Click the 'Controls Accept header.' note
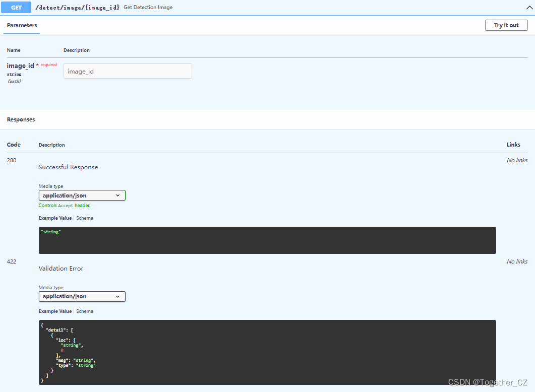 pyautogui.click(x=65, y=206)
